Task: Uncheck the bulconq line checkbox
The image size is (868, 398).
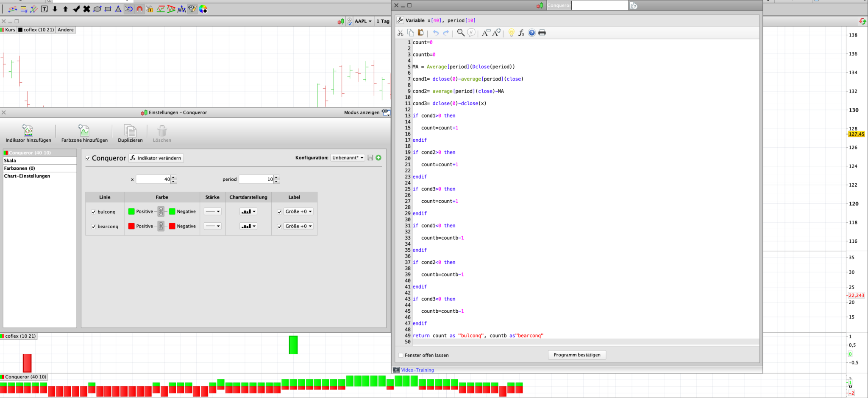Action: coord(93,212)
